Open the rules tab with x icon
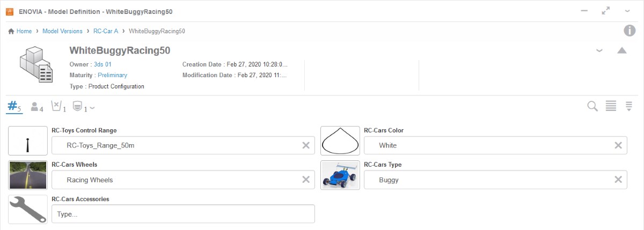 pyautogui.click(x=58, y=107)
